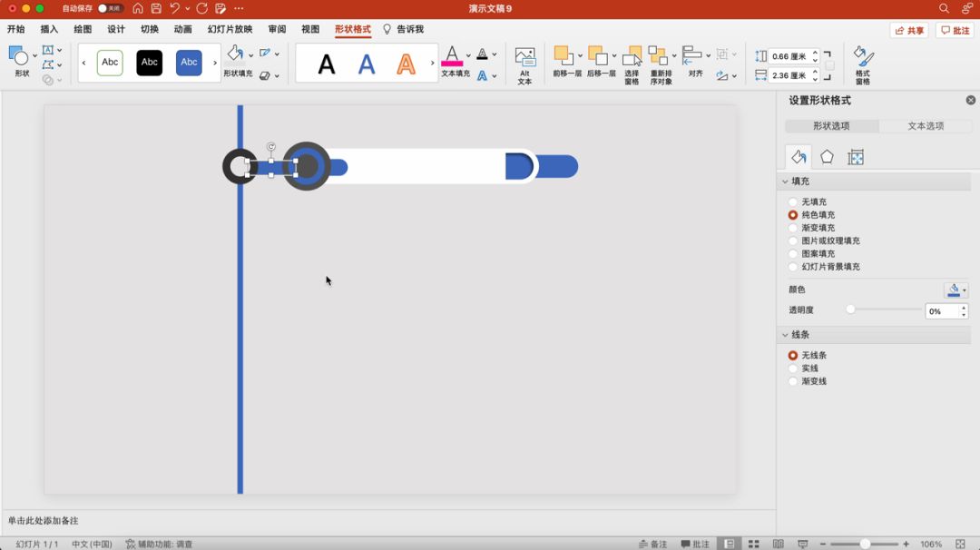The height and width of the screenshot is (550, 980).
Task: Click Tell Me search box
Action: [x=403, y=29]
